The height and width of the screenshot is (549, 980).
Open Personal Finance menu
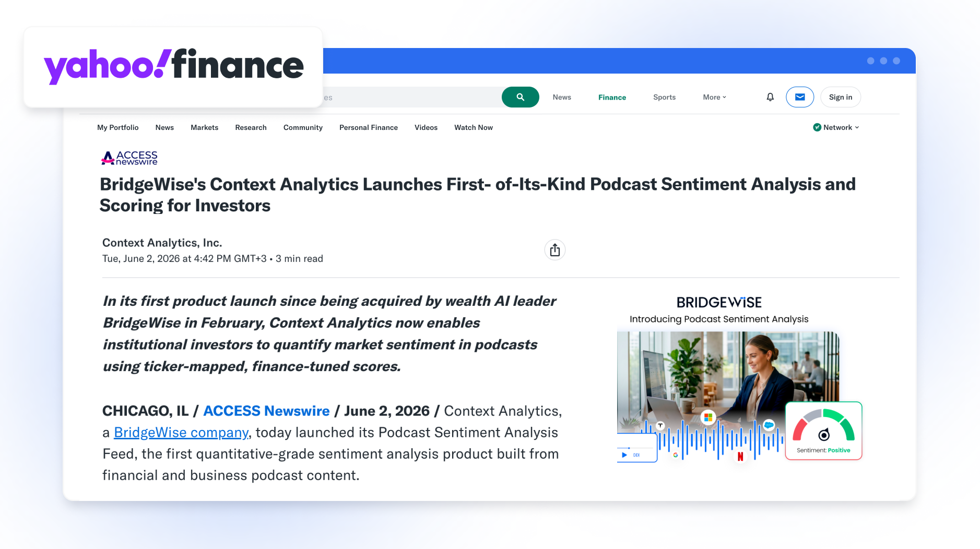pos(369,127)
